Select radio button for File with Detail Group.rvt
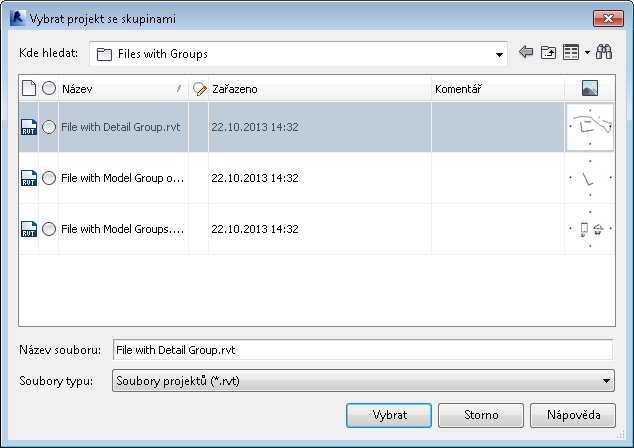Image resolution: width=634 pixels, height=448 pixels. (x=49, y=127)
